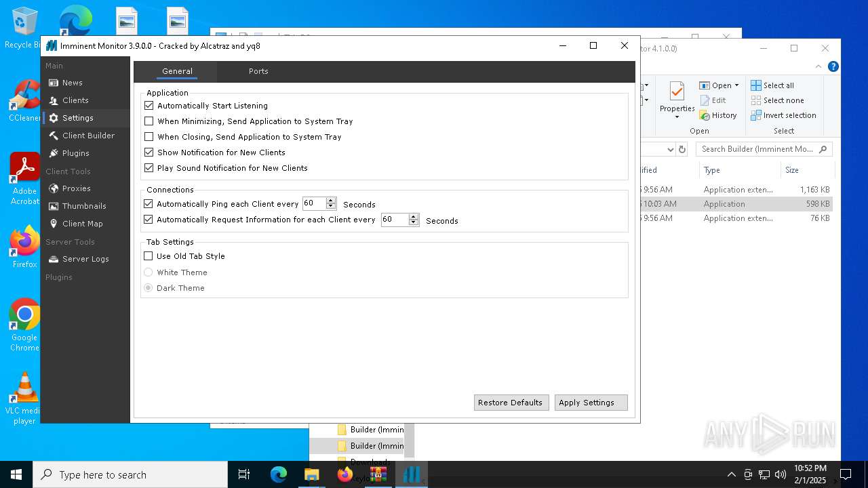Toggle Automatically Ping each Client checkbox
Viewport: 868px width, 488px height.
pos(149,204)
